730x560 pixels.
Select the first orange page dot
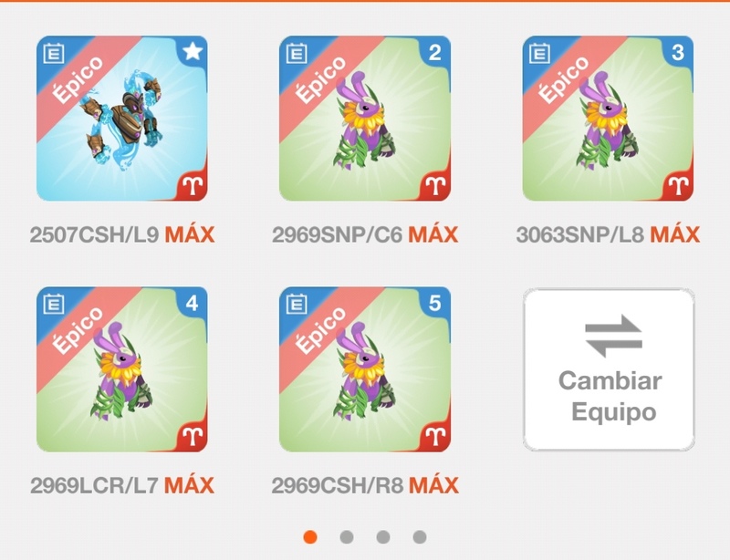click(310, 536)
